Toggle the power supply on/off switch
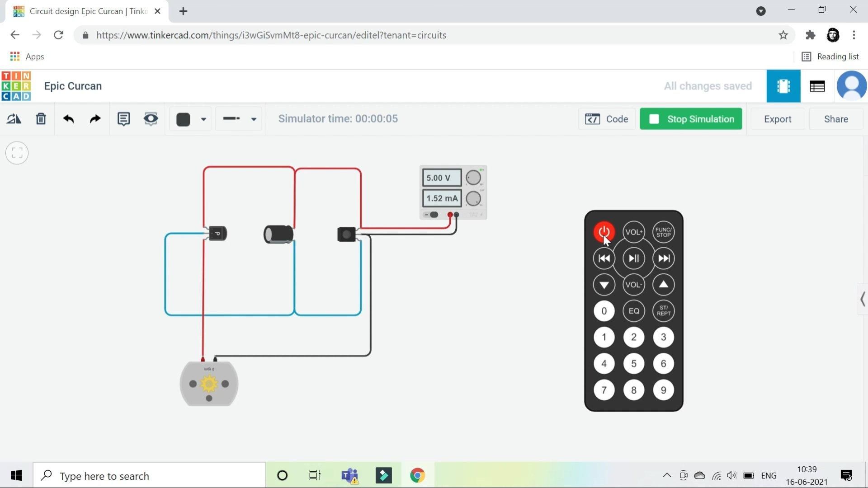Screen dimensions: 868x488 point(432,215)
